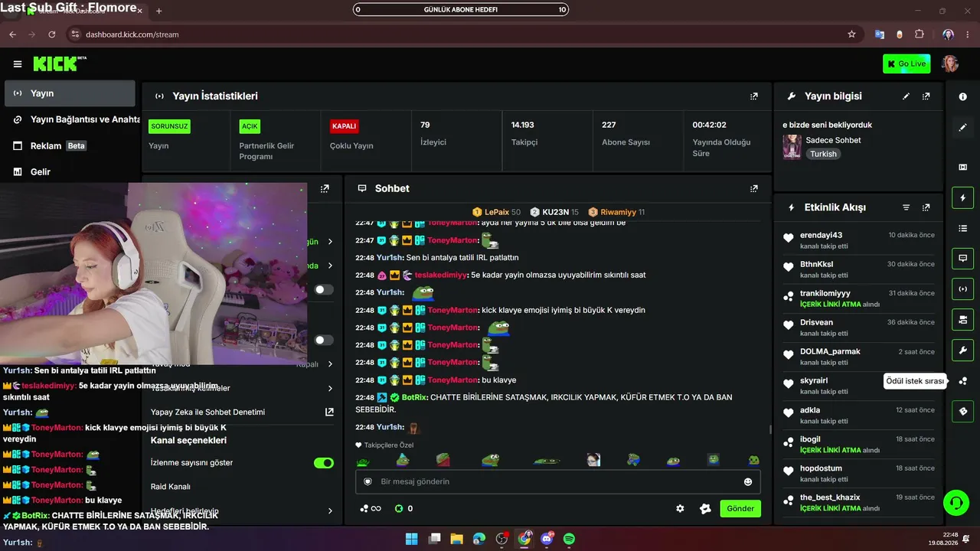Viewport: 980px width, 551px height.
Task: Click the badge icon beside the chat settings gear
Action: click(705, 508)
